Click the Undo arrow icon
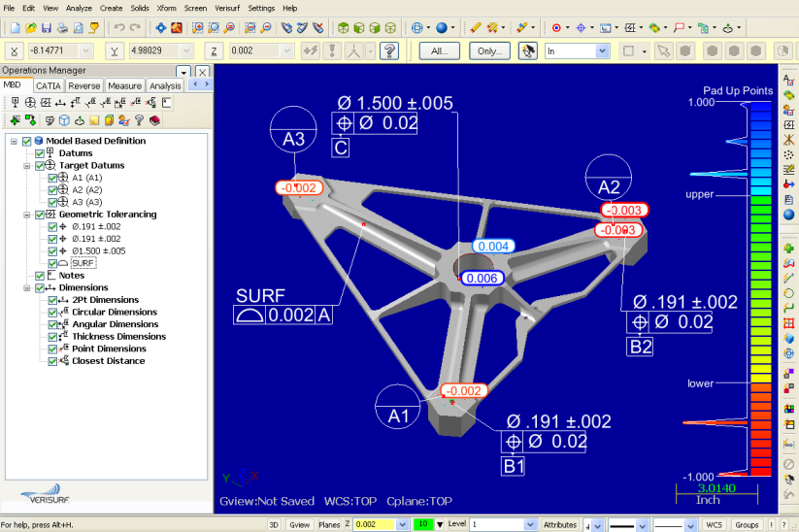 click(119, 28)
